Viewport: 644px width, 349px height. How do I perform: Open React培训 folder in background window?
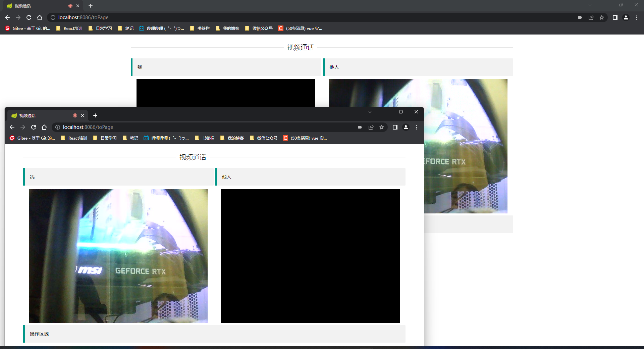click(x=69, y=28)
